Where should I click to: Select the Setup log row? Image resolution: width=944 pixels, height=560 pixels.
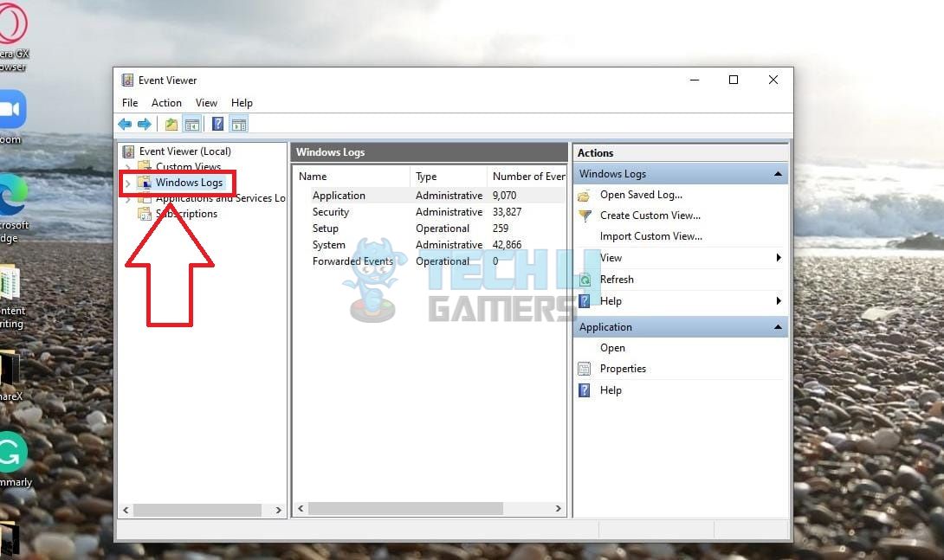tap(430, 229)
